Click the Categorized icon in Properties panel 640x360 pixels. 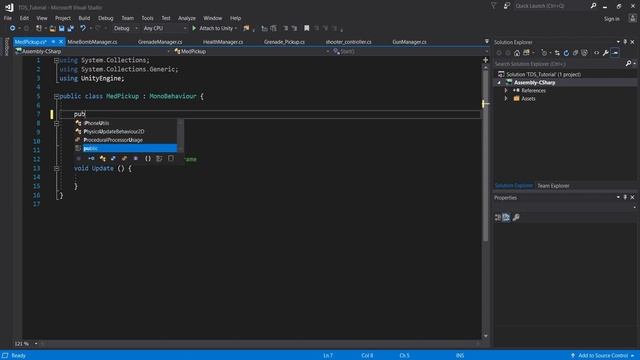coord(498,217)
